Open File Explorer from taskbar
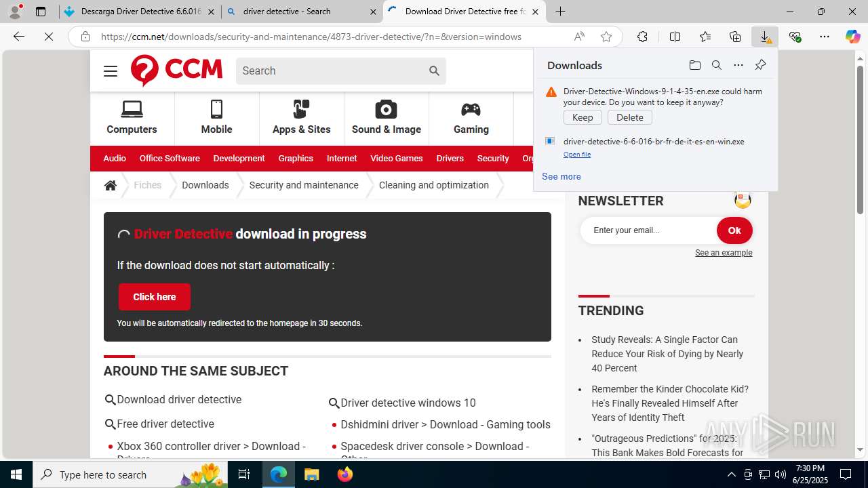Viewport: 868px width, 488px height. tap(312, 474)
